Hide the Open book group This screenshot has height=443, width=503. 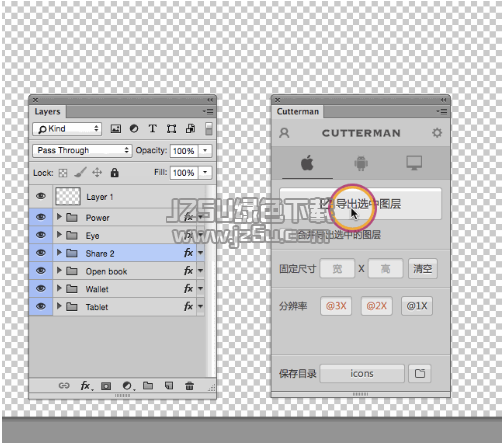(41, 271)
